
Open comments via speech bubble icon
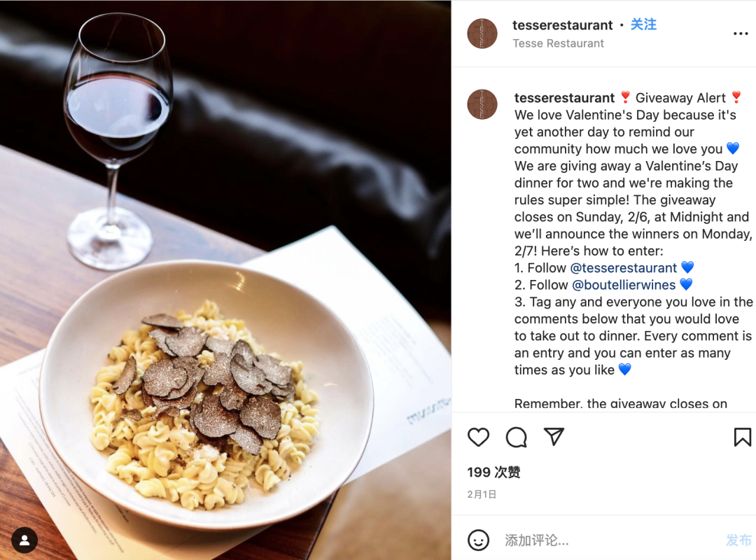pos(516,437)
